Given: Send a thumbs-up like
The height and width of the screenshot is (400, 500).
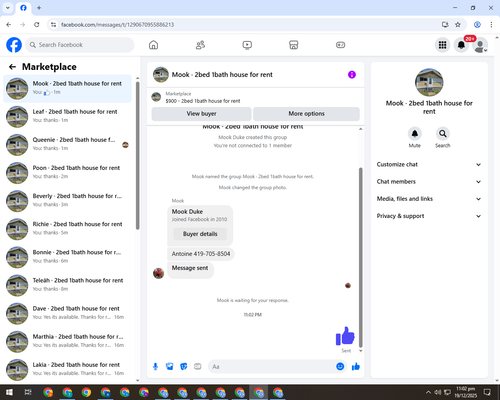Looking at the screenshot, I should (x=356, y=367).
